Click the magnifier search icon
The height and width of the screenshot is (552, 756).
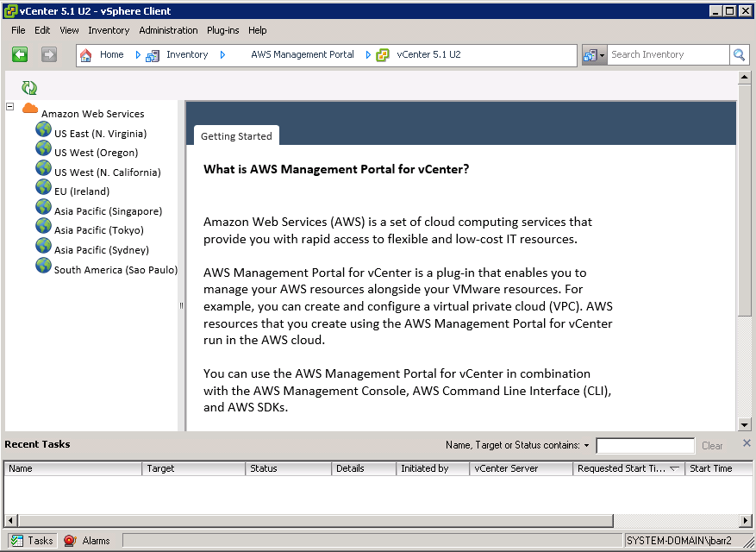[739, 55]
